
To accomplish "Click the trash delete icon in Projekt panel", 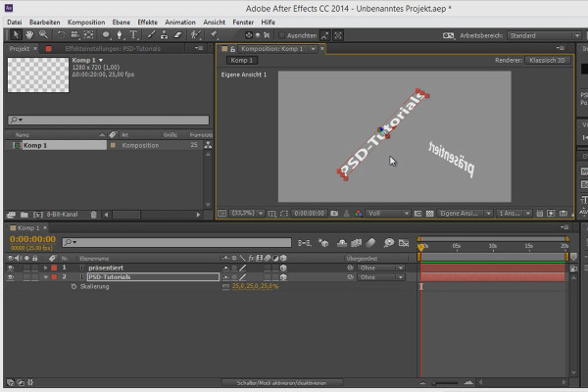I will click(x=94, y=215).
